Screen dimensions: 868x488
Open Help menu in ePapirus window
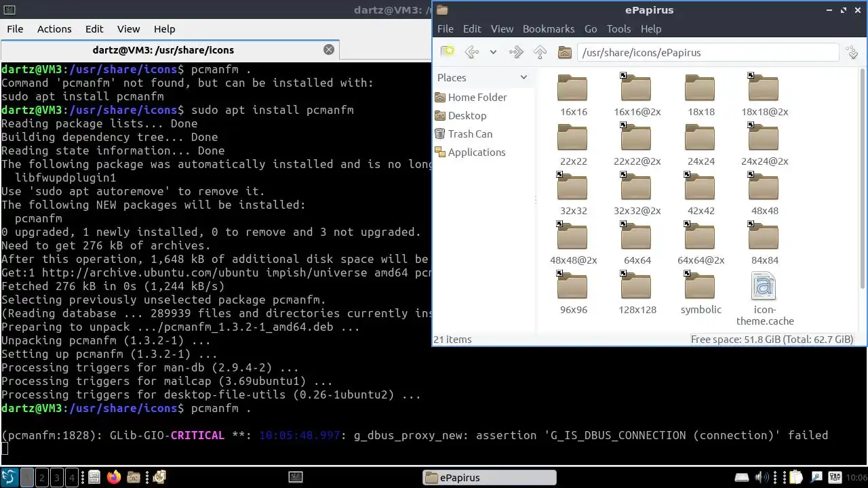pos(651,29)
